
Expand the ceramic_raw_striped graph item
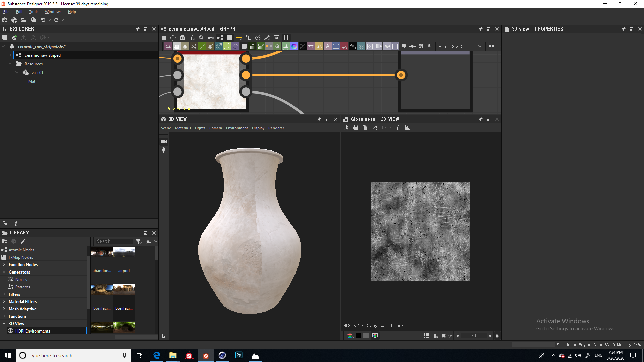click(x=10, y=55)
